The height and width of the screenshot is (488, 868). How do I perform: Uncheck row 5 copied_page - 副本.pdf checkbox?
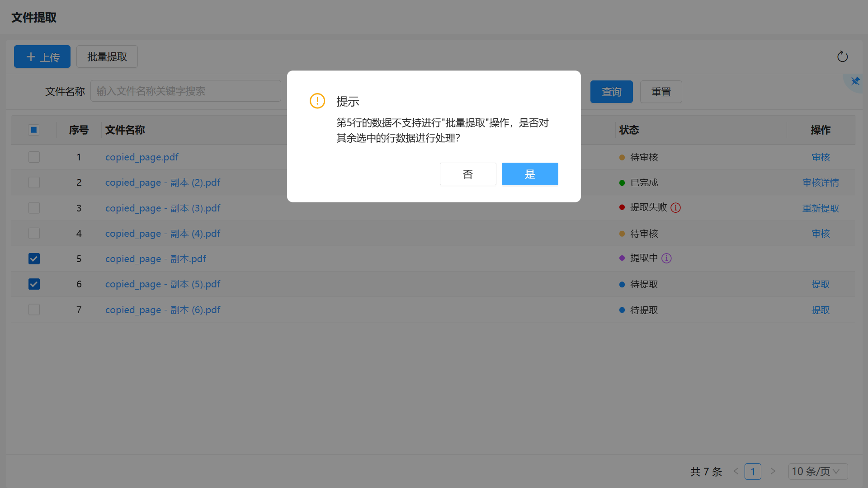(x=34, y=259)
